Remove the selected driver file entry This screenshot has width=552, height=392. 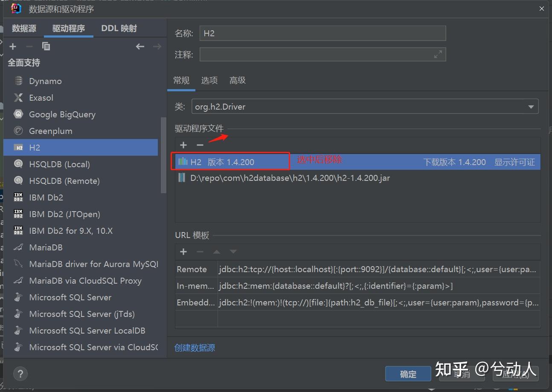point(200,145)
